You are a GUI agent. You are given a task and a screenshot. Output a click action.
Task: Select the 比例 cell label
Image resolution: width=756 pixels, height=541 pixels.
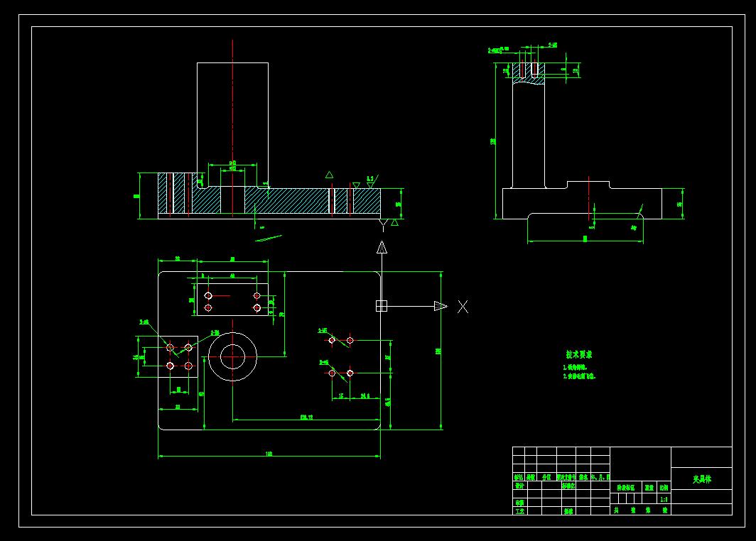point(664,488)
